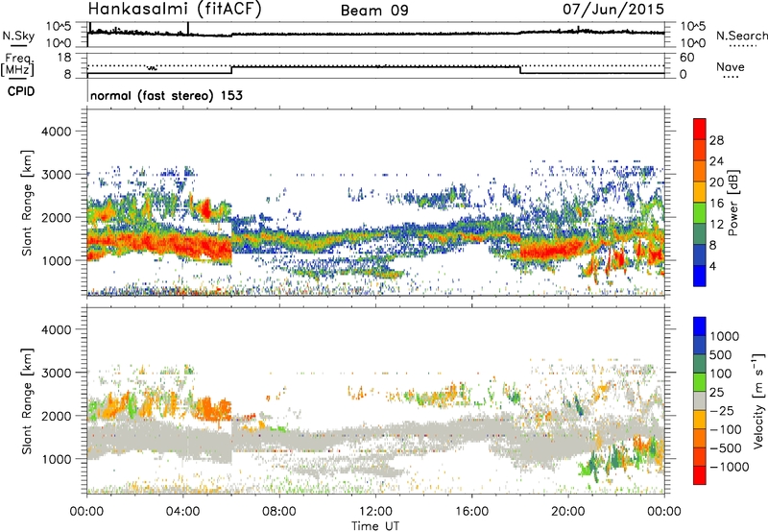Select 'Slant Range [km]' label of power panel
This screenshot has height=532, width=768.
27,204
